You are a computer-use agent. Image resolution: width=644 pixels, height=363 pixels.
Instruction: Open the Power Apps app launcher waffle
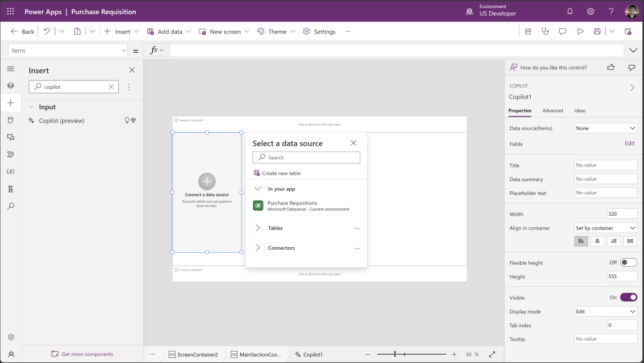tap(11, 11)
